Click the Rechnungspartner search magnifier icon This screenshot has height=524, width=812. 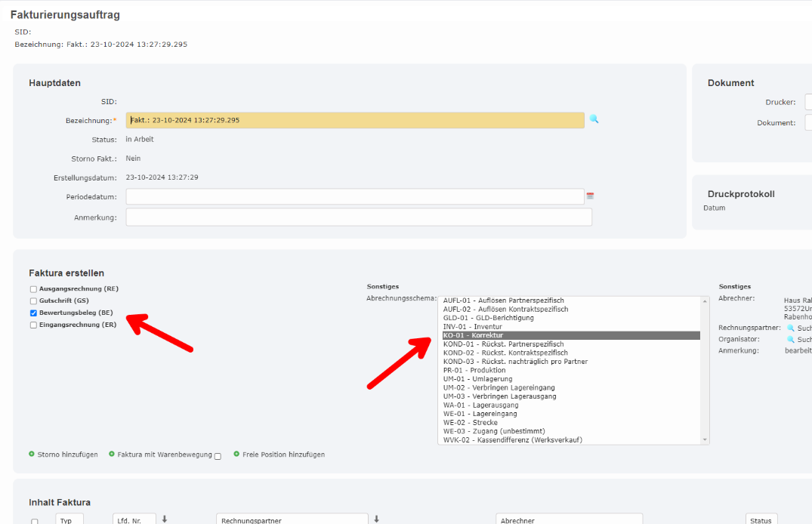(791, 328)
